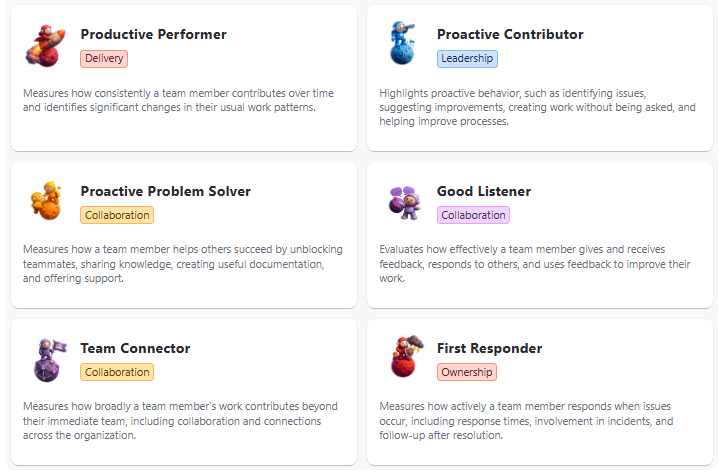Screen dimensions: 723x474
Task: Open the Productive Performer title
Action: [x=154, y=35]
